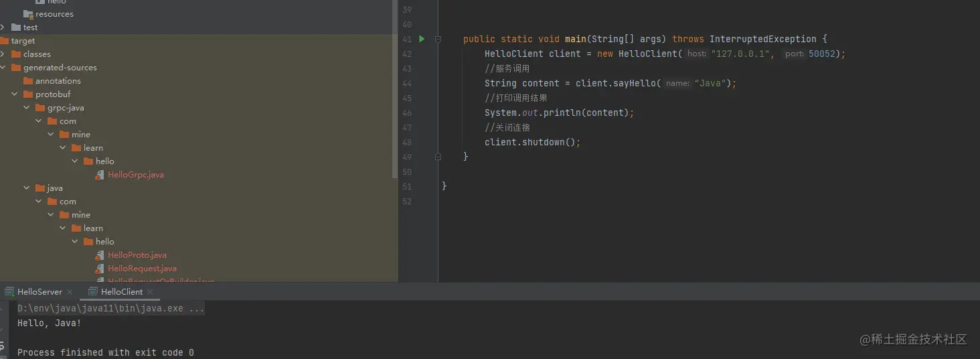The image size is (980, 359).
Task: Select the target folder
Action: [x=23, y=41]
